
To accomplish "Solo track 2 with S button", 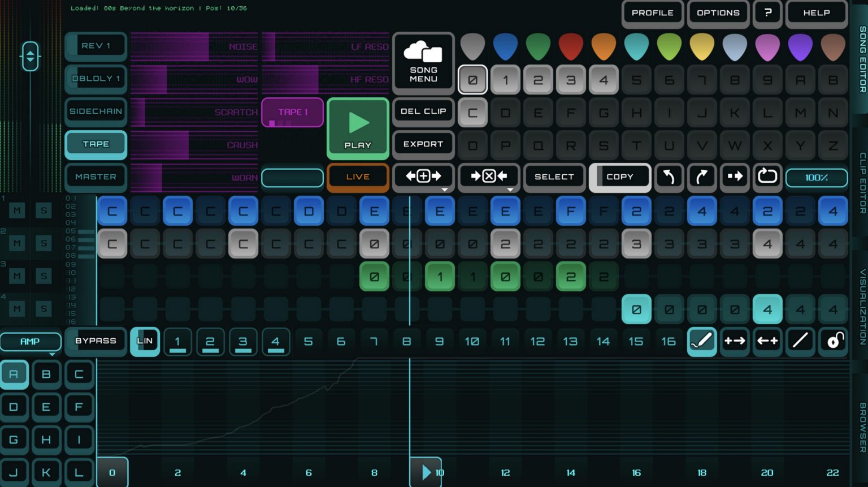I will click(44, 243).
